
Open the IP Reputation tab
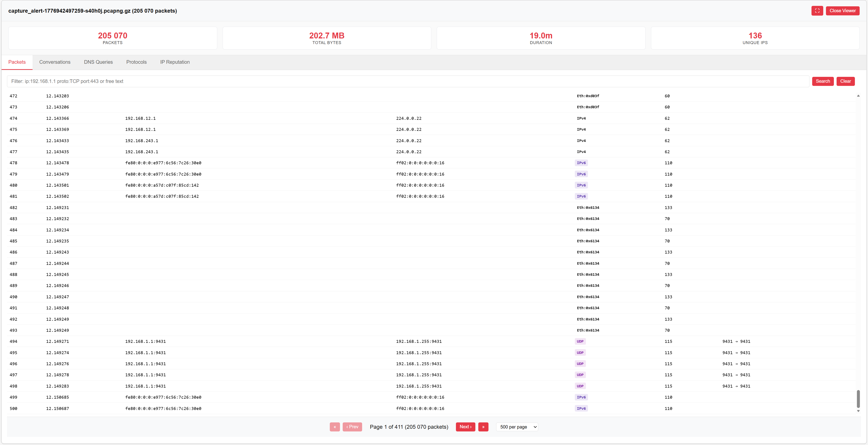pyautogui.click(x=175, y=62)
